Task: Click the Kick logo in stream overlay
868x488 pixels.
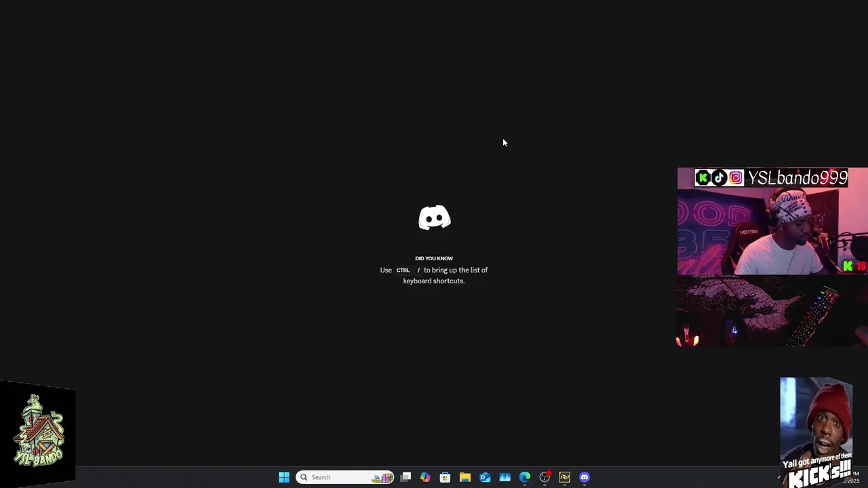Action: pos(703,178)
